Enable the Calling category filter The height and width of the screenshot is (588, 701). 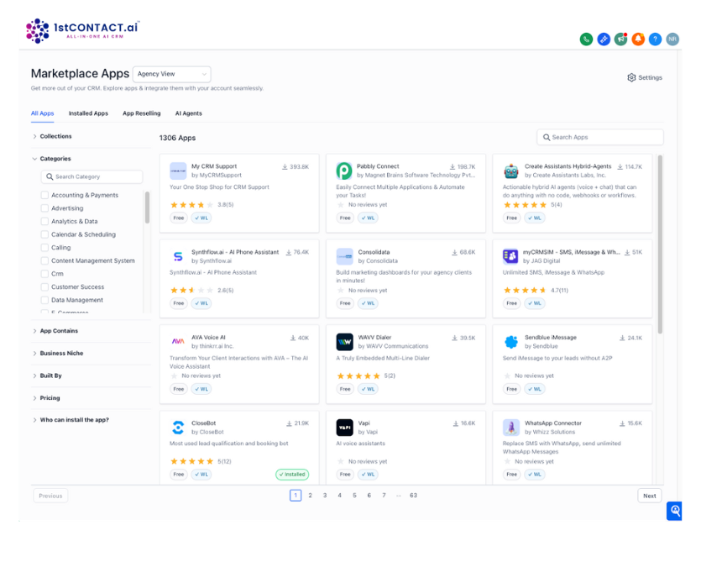coord(44,248)
